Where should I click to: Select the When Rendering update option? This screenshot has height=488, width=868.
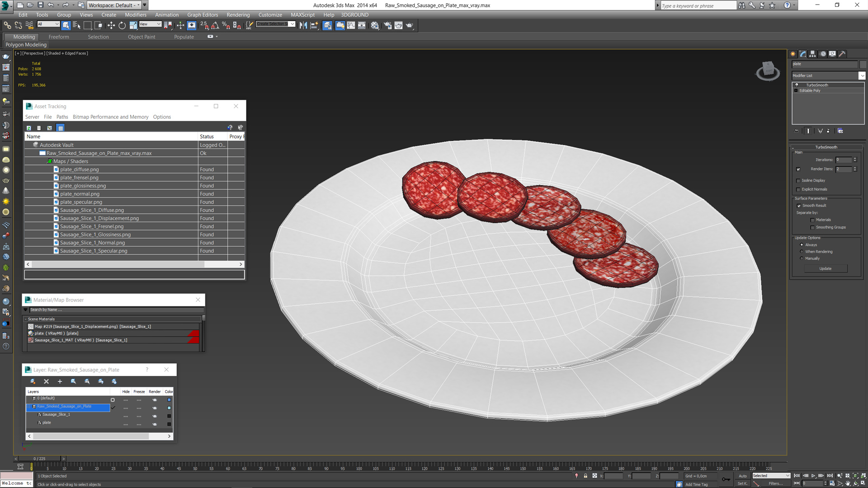(x=802, y=252)
